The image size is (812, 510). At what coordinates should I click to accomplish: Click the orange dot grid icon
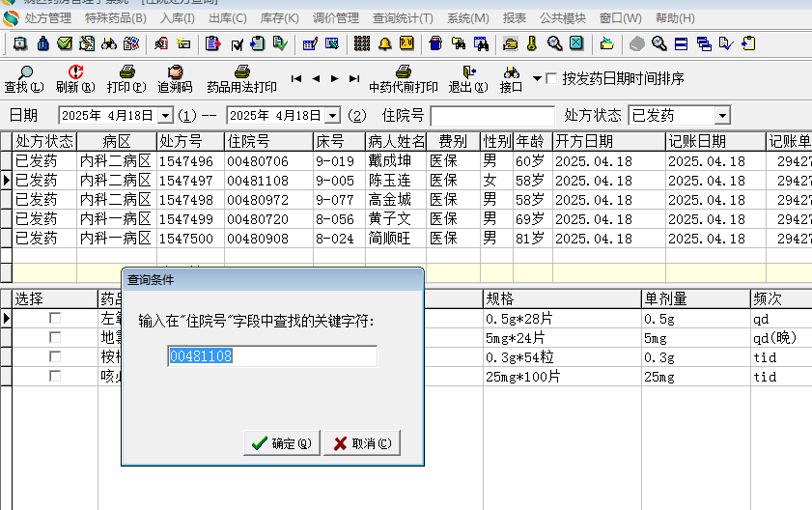pyautogui.click(x=362, y=43)
